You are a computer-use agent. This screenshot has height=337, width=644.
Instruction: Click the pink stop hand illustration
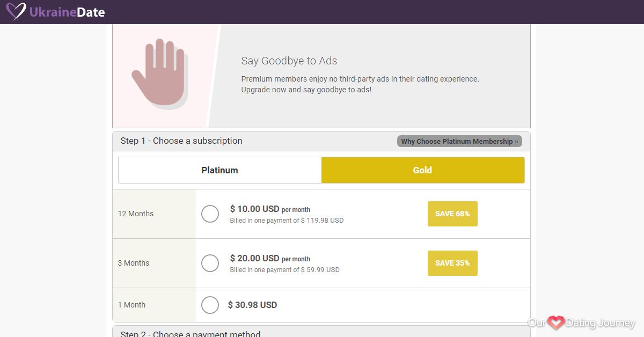159,72
